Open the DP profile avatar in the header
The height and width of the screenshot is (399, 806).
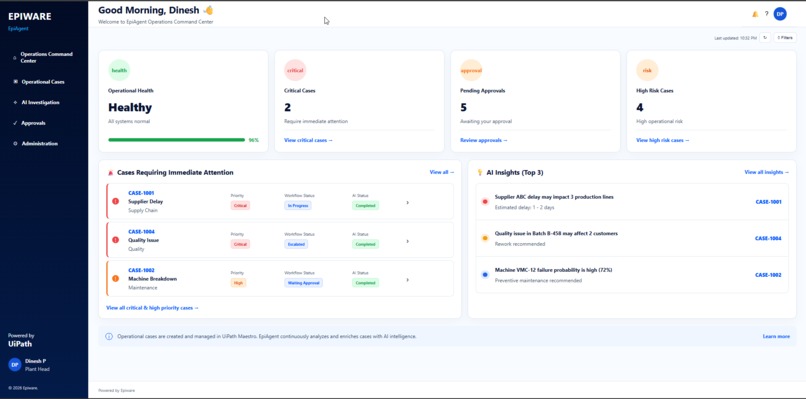tap(780, 14)
